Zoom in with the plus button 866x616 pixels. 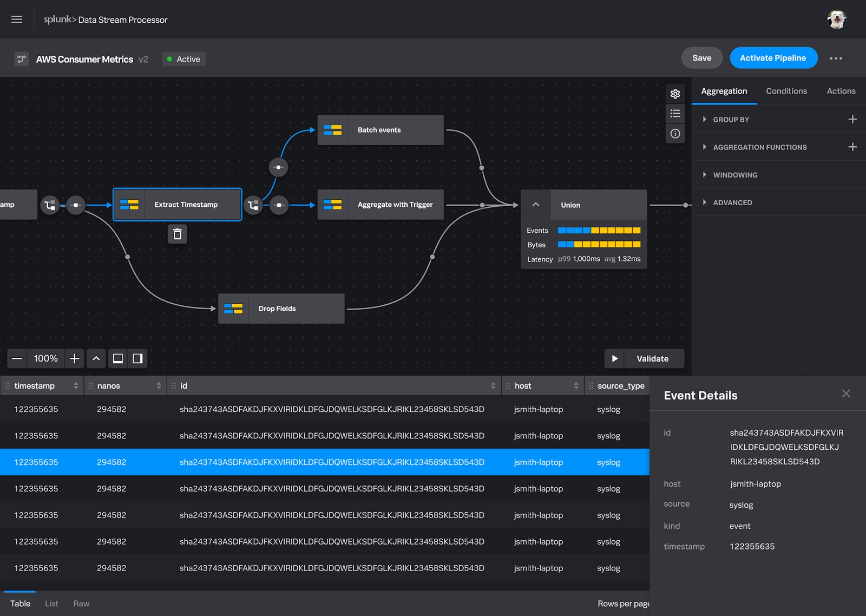click(x=75, y=358)
